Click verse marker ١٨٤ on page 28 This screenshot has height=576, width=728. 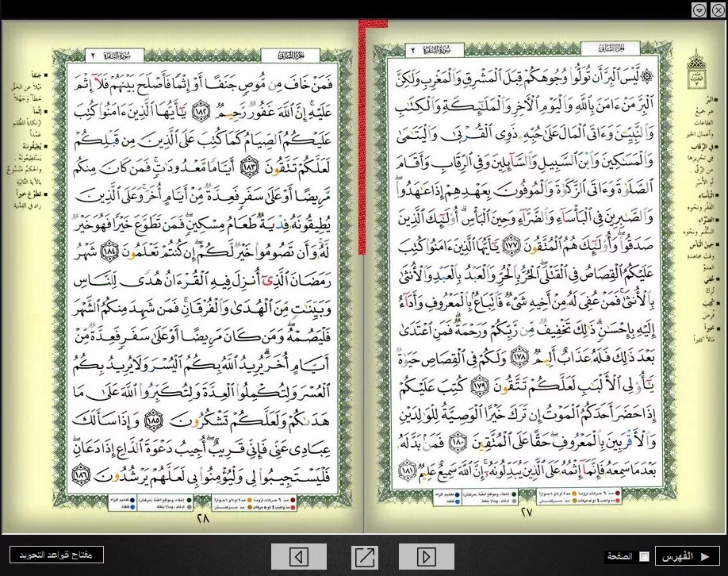pos(109,251)
